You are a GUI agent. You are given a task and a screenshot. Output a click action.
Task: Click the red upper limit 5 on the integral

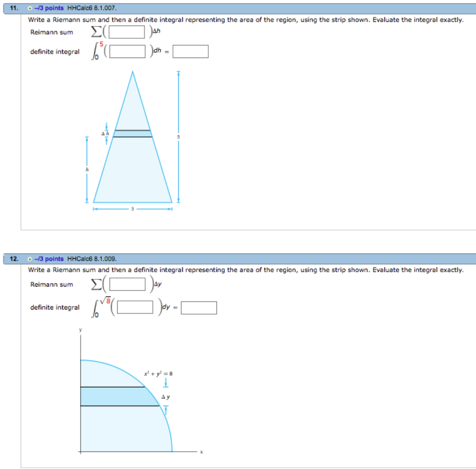101,44
